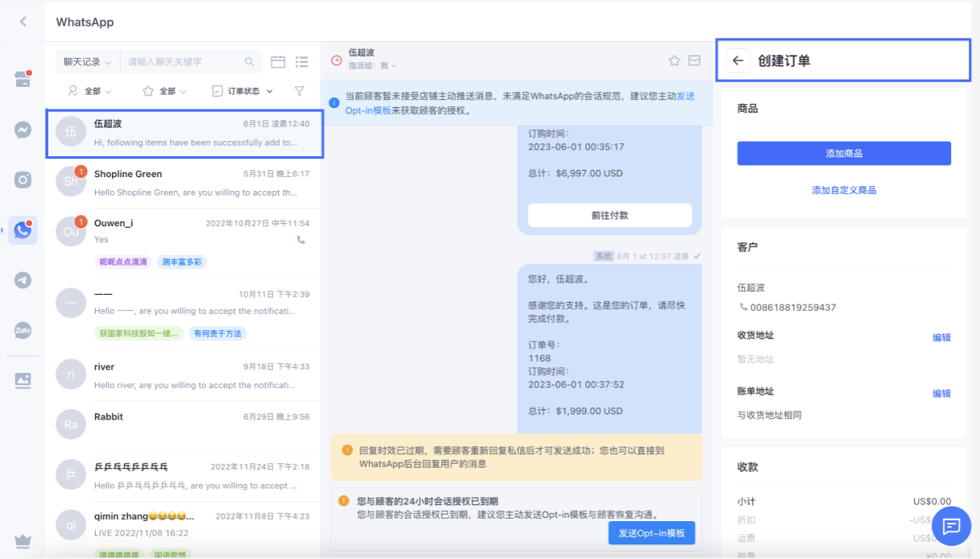Image resolution: width=980 pixels, height=559 pixels.
Task: Click the 昵昵点点滴滴 tag
Action: (123, 262)
